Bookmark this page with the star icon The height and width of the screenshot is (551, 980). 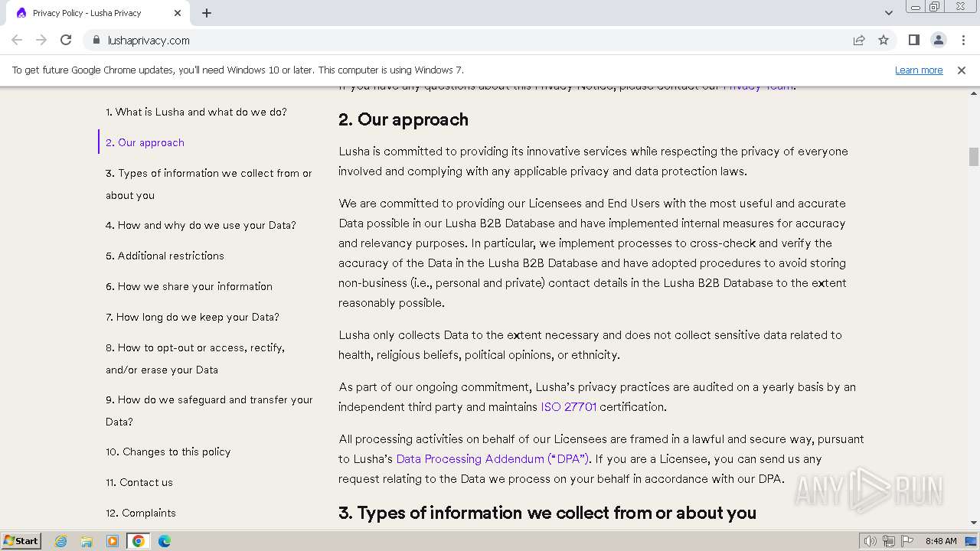point(884,40)
